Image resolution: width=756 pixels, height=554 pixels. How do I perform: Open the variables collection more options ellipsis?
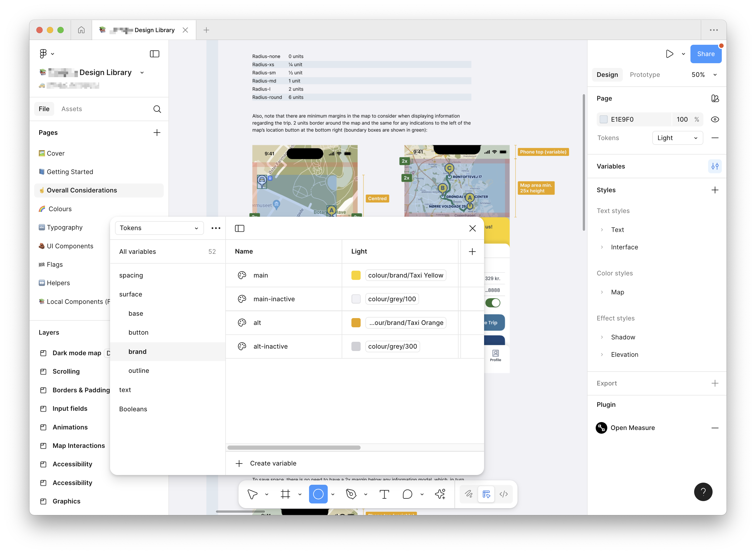tap(216, 228)
